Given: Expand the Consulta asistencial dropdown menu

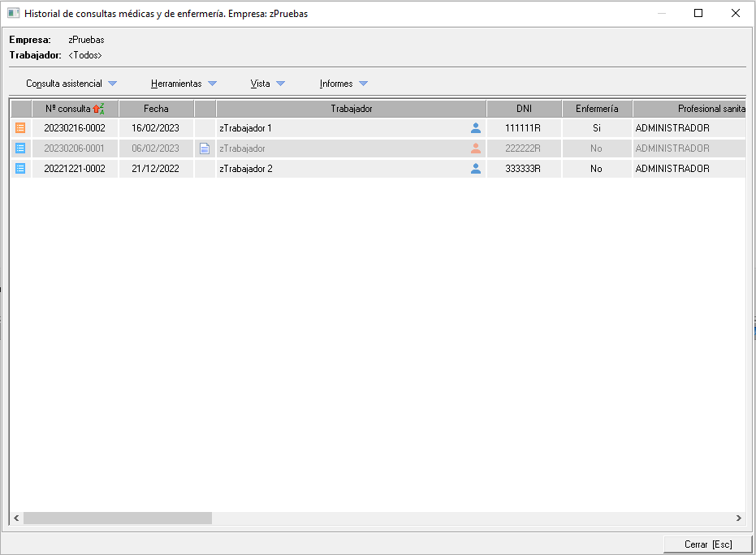Looking at the screenshot, I should pyautogui.click(x=71, y=84).
